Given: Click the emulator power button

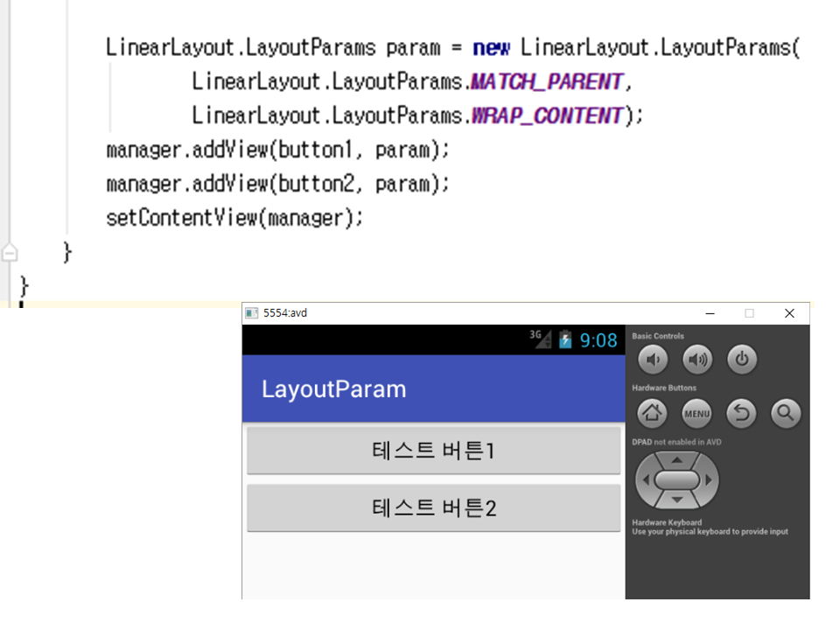Looking at the screenshot, I should [742, 360].
